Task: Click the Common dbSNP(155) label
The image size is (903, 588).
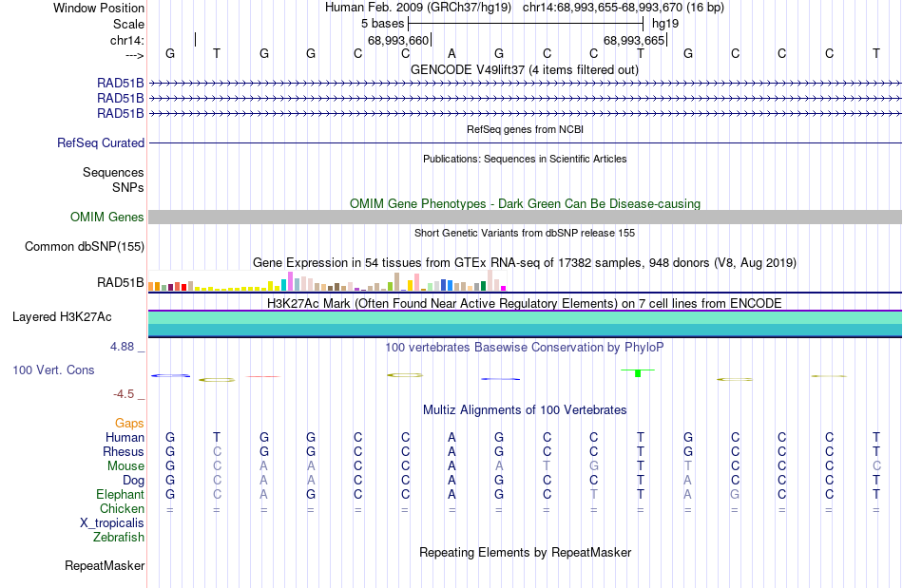Action: [x=85, y=246]
